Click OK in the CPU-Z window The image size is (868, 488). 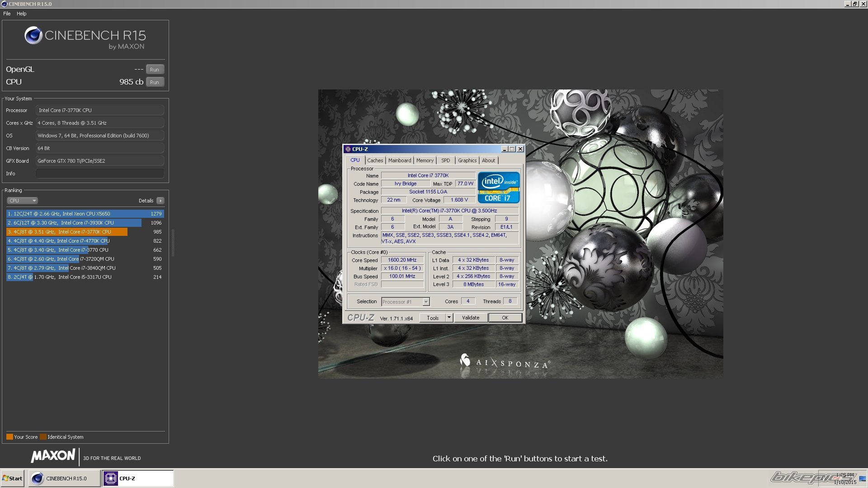click(x=505, y=318)
